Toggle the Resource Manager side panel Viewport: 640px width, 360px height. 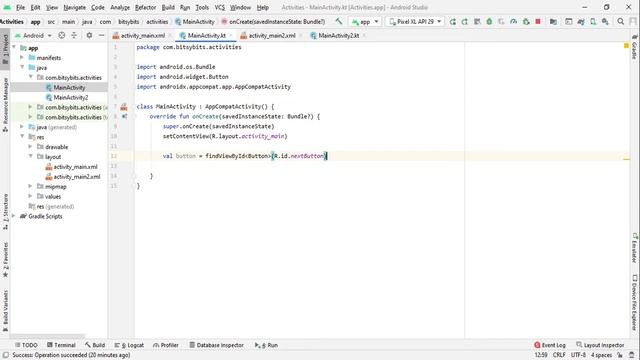[x=5, y=104]
